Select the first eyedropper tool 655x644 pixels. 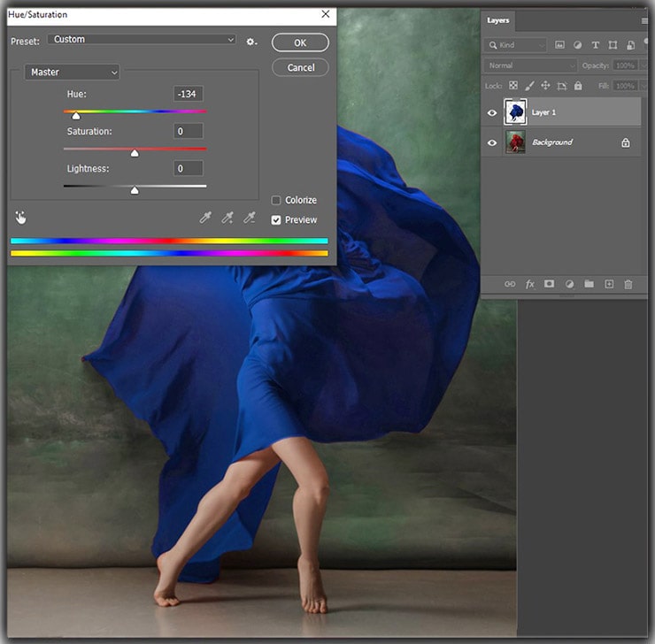205,218
